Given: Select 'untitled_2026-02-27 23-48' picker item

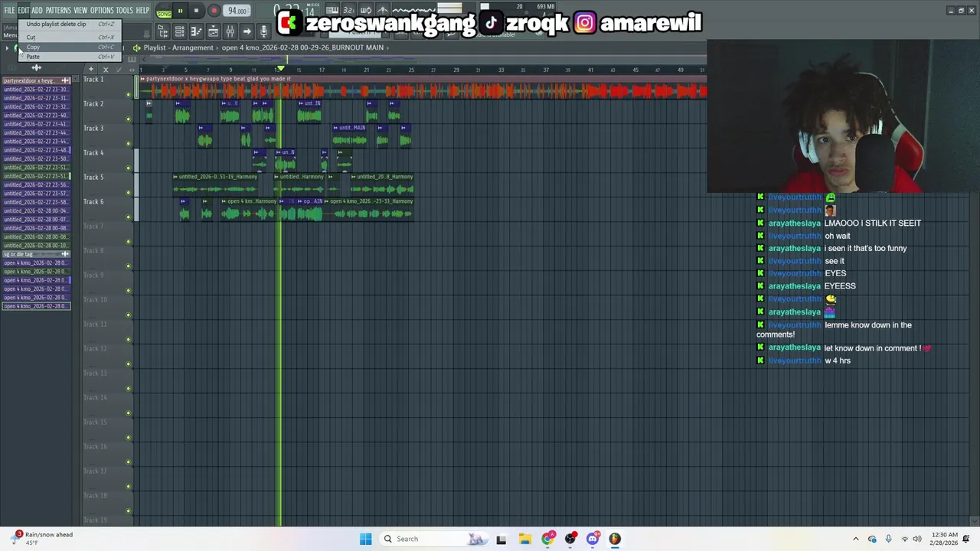Looking at the screenshot, I should tap(37, 150).
